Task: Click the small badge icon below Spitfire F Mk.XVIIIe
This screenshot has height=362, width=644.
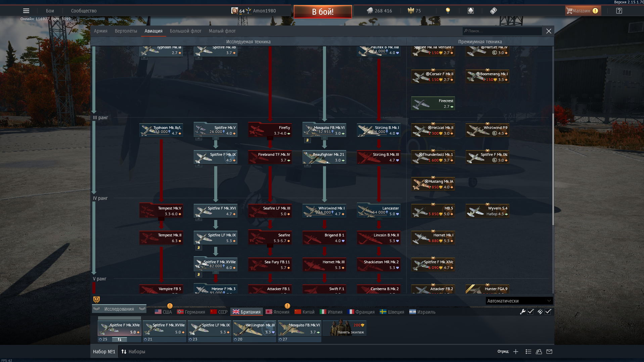Action: (x=198, y=275)
